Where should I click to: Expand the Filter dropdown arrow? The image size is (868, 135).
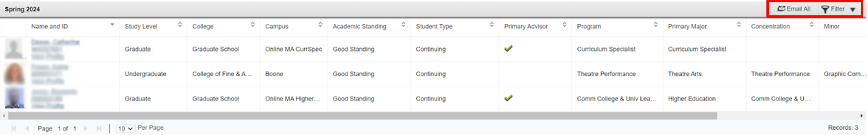[853, 10]
